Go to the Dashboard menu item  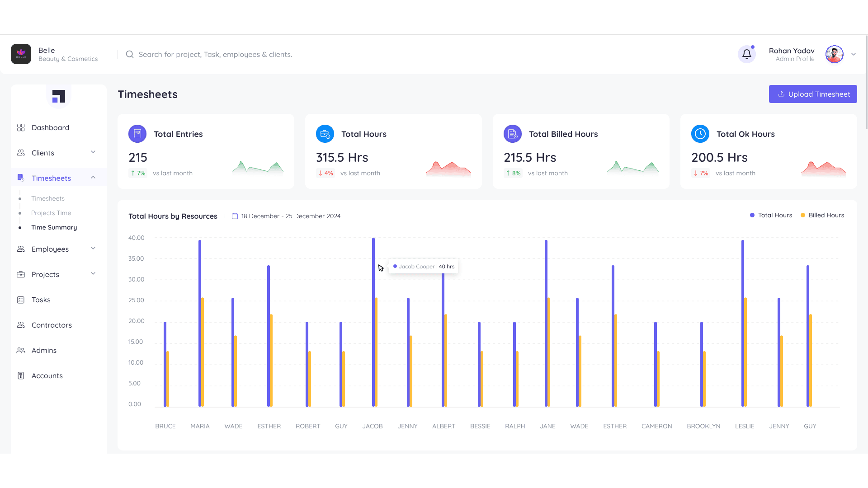(50, 127)
